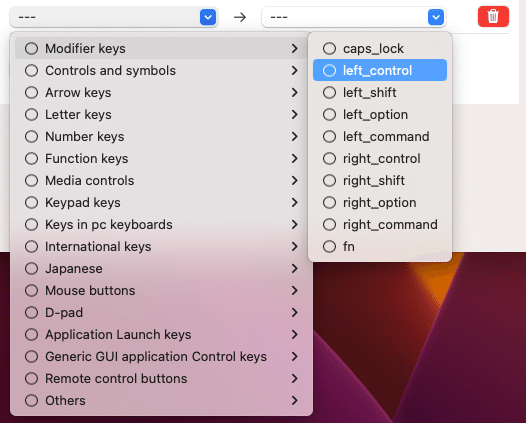Open the destination key dropdown
526x423 pixels.
click(x=354, y=17)
